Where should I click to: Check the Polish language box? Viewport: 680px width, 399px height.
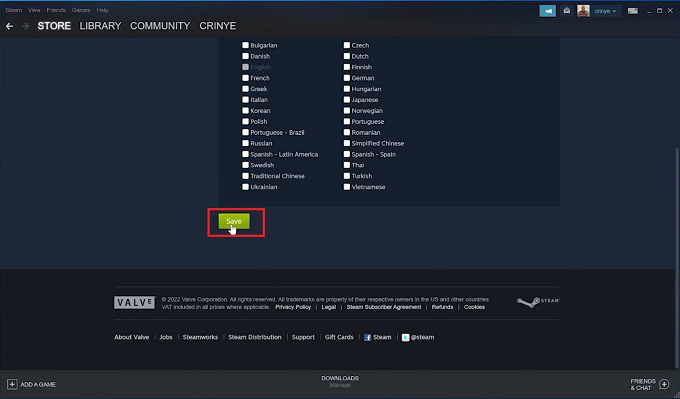(245, 121)
